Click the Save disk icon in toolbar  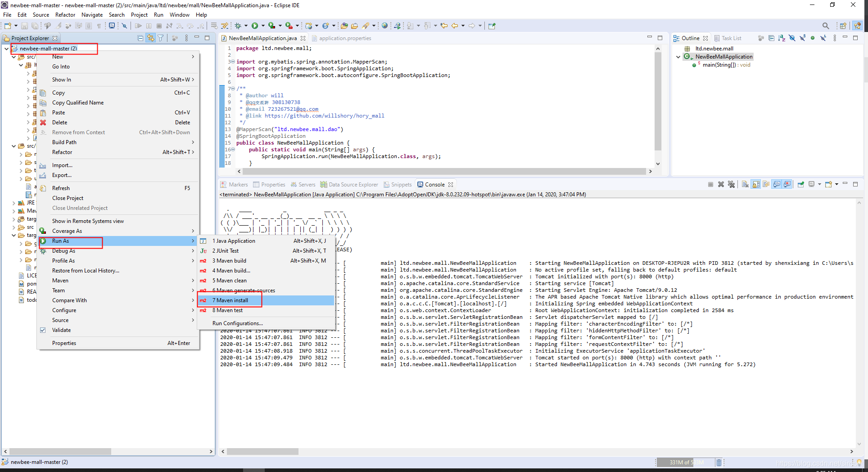pos(25,26)
